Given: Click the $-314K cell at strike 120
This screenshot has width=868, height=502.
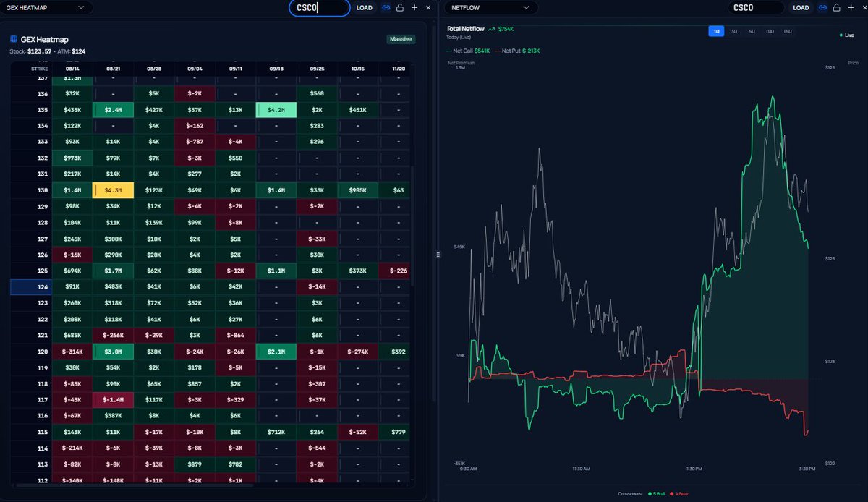Looking at the screenshot, I should click(72, 352).
